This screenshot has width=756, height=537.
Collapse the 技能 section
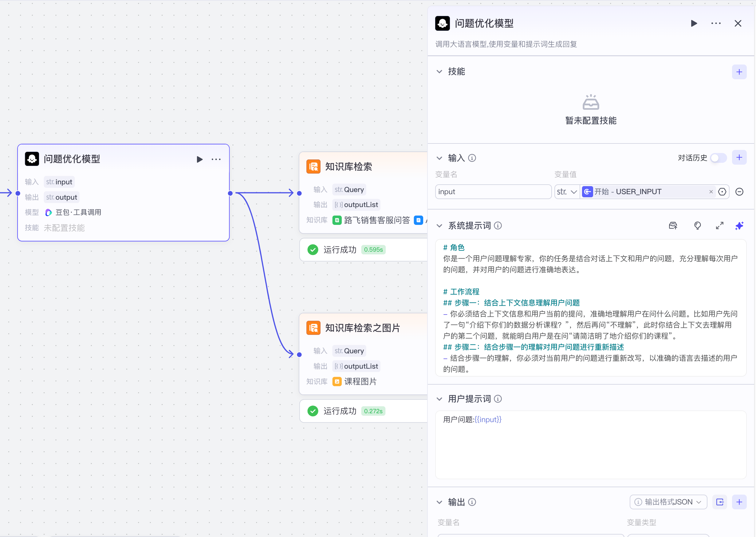(439, 71)
